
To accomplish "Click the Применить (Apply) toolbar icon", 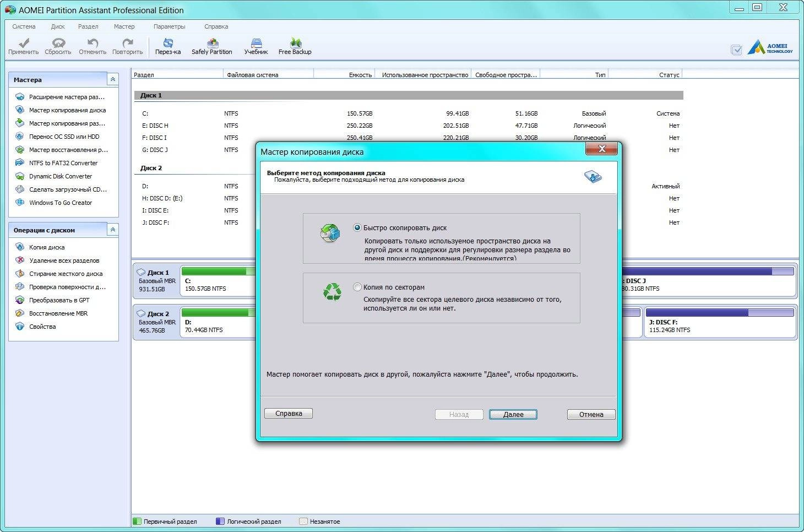I will coord(23,46).
